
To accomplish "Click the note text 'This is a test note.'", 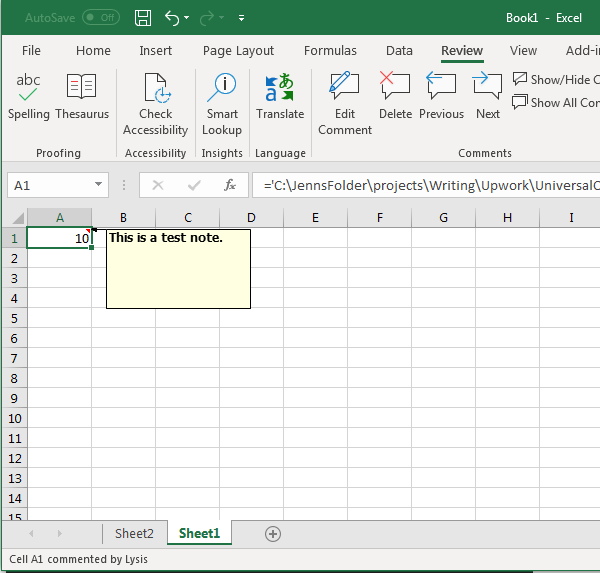I will [x=166, y=238].
